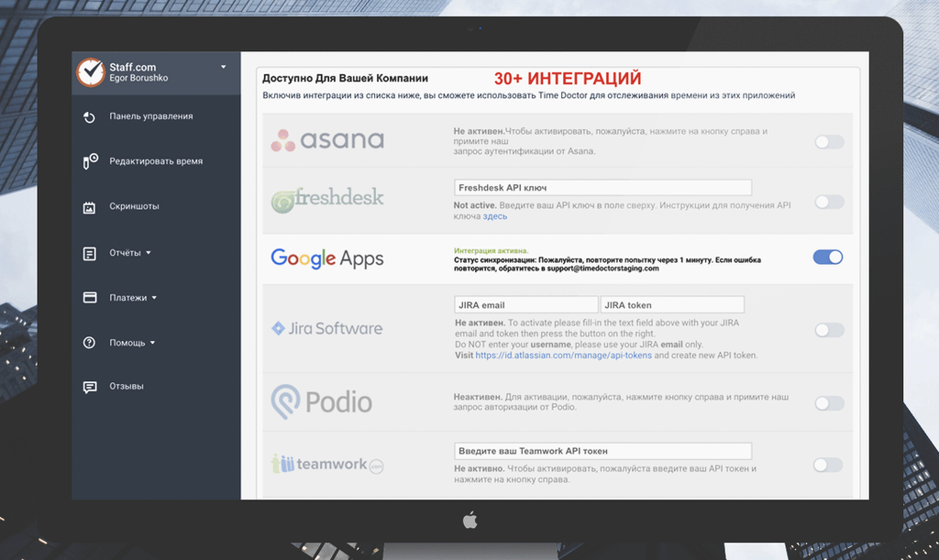Select Помощь in the sidebar menu
939x560 pixels.
pyautogui.click(x=127, y=342)
